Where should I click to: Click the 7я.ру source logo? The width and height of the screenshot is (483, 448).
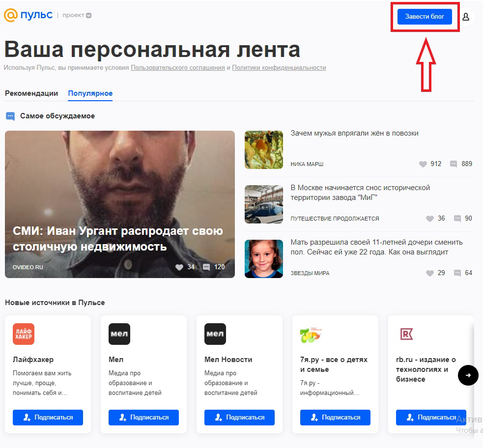point(311,335)
